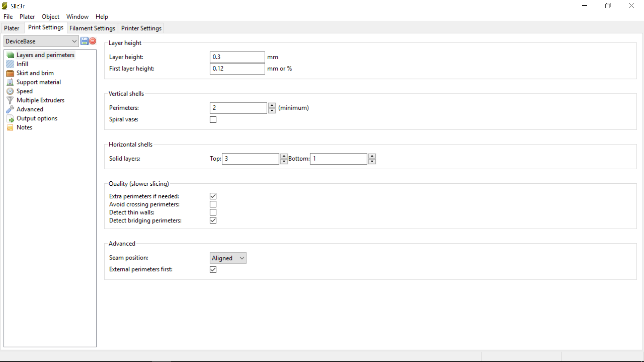The height and width of the screenshot is (362, 644).
Task: Open the Plater menu in the menu bar
Action: click(27, 16)
